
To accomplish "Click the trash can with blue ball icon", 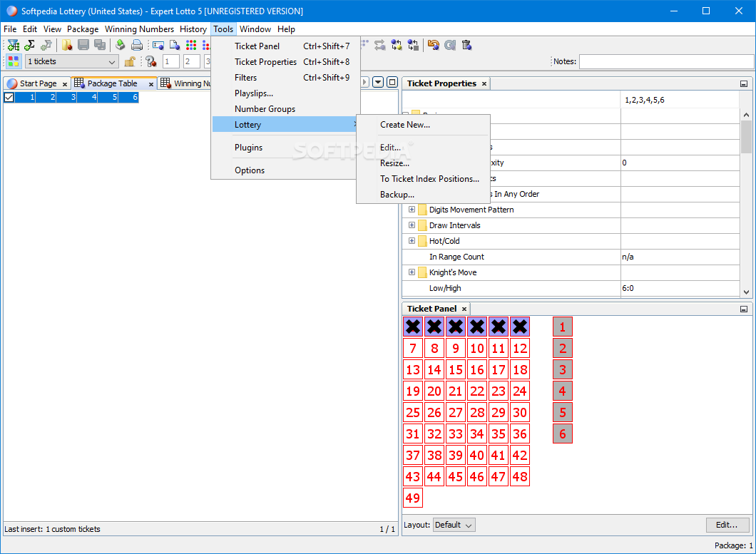I will click(466, 46).
